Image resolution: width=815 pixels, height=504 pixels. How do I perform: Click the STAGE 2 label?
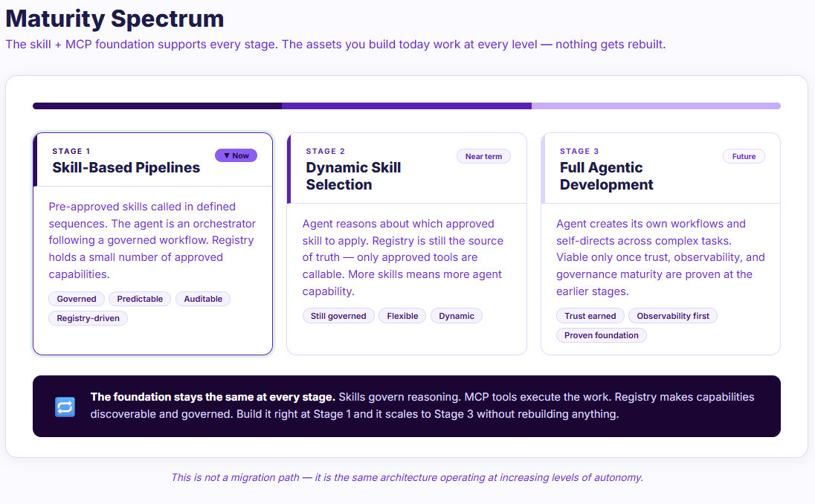click(326, 151)
